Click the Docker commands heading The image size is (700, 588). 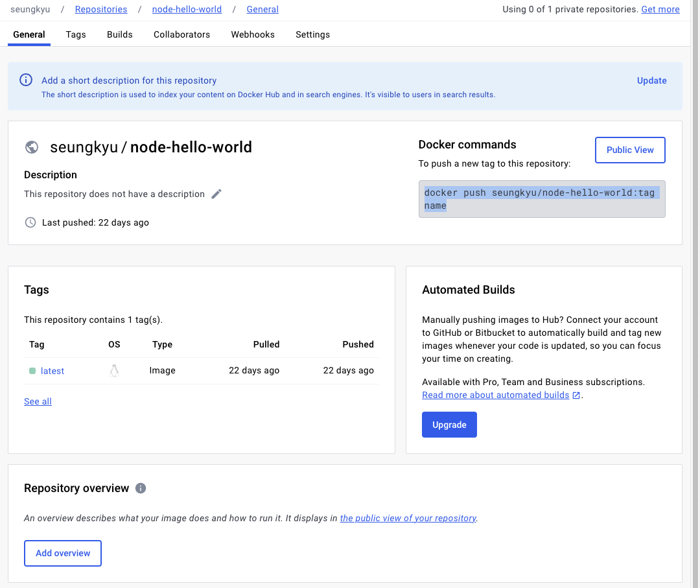(x=467, y=145)
